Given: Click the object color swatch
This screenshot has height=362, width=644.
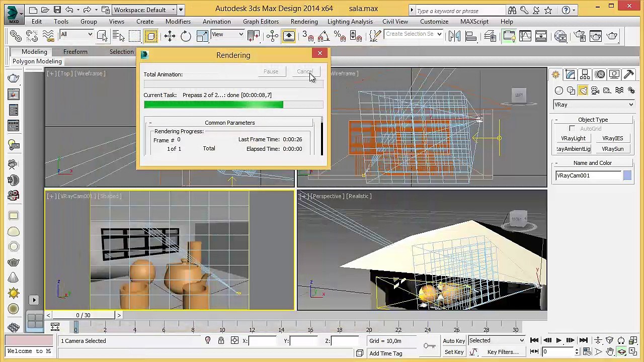Looking at the screenshot, I should tap(627, 175).
